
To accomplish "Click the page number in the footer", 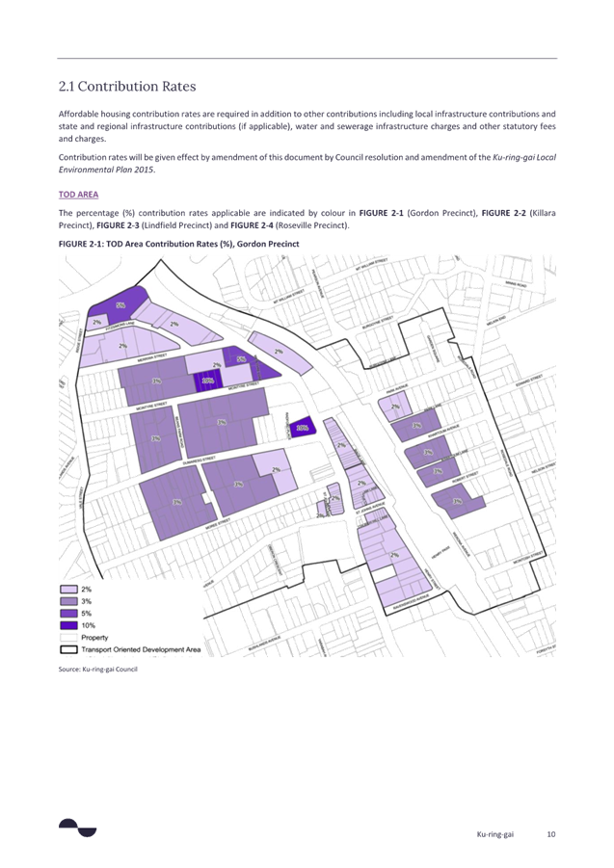I will tap(550, 833).
